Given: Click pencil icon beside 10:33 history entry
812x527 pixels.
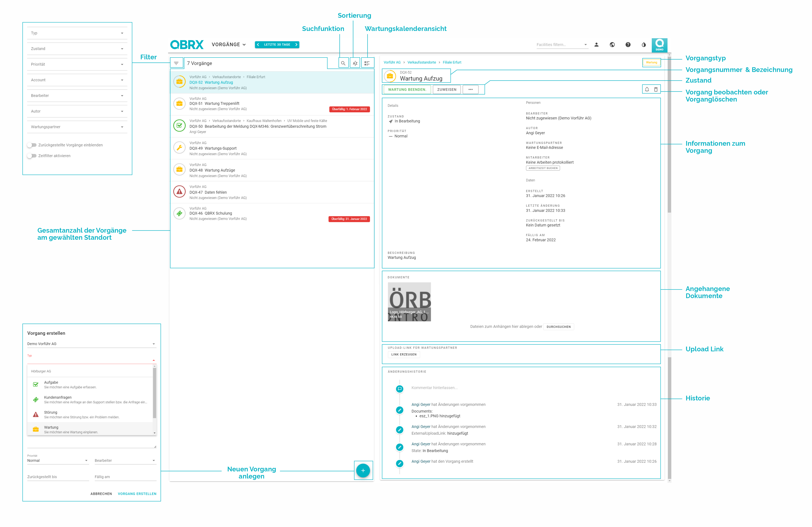Looking at the screenshot, I should click(x=399, y=410).
